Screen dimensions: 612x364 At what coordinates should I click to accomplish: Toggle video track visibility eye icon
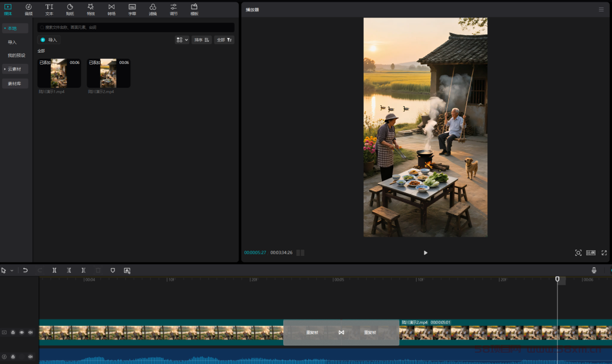point(22,332)
